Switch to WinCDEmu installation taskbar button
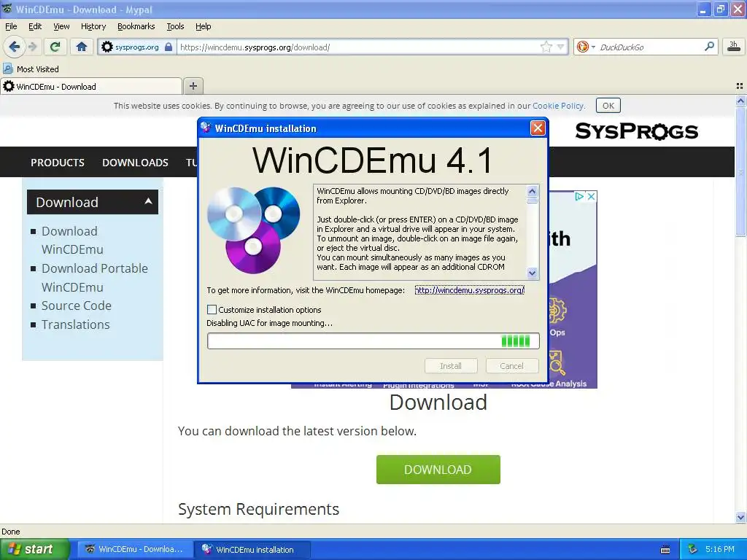The image size is (747, 560). [252, 550]
